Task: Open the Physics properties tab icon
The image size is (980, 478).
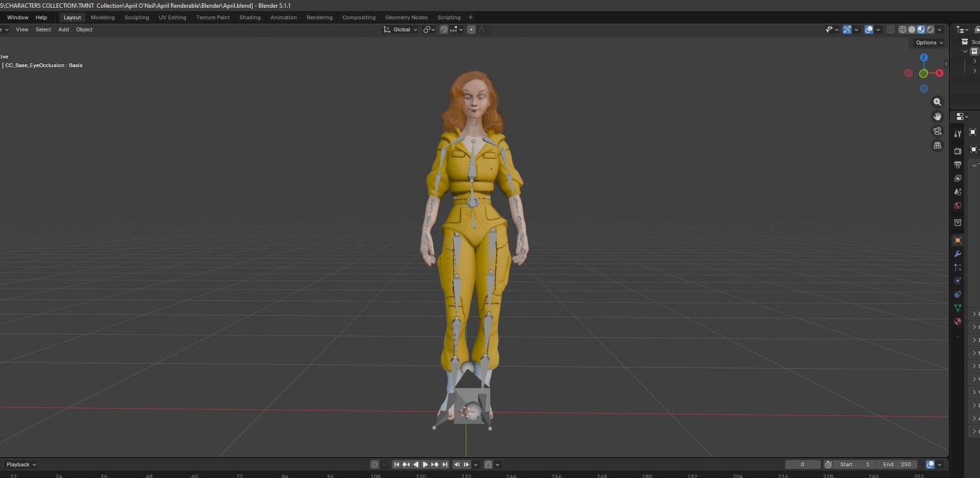Action: click(x=958, y=281)
